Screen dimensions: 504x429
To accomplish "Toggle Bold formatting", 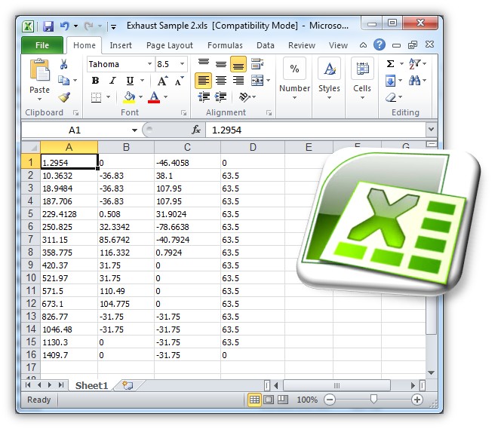I will point(96,81).
